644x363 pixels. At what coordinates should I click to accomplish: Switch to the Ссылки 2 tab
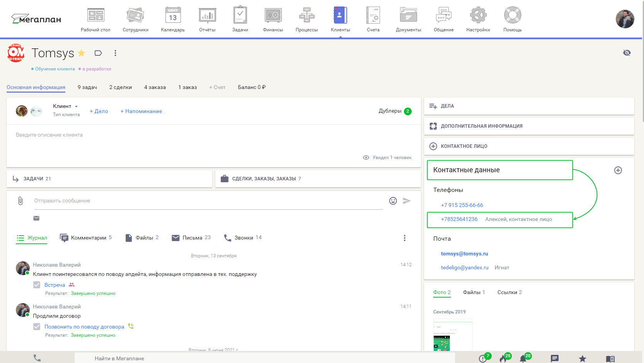pos(509,292)
